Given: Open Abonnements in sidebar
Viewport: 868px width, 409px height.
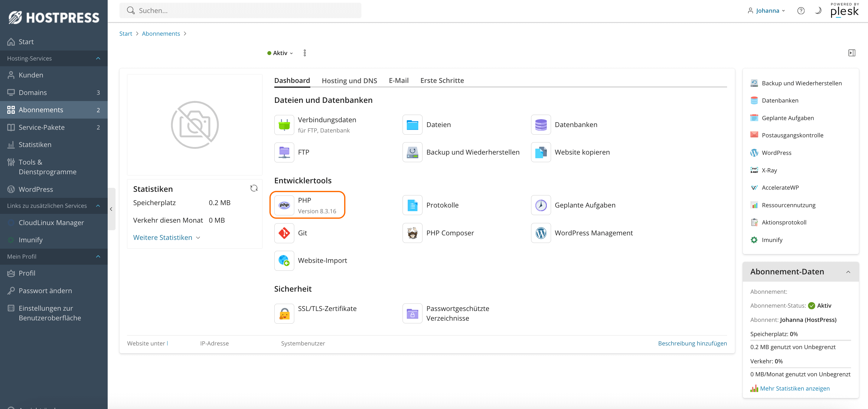Looking at the screenshot, I should 54,110.
